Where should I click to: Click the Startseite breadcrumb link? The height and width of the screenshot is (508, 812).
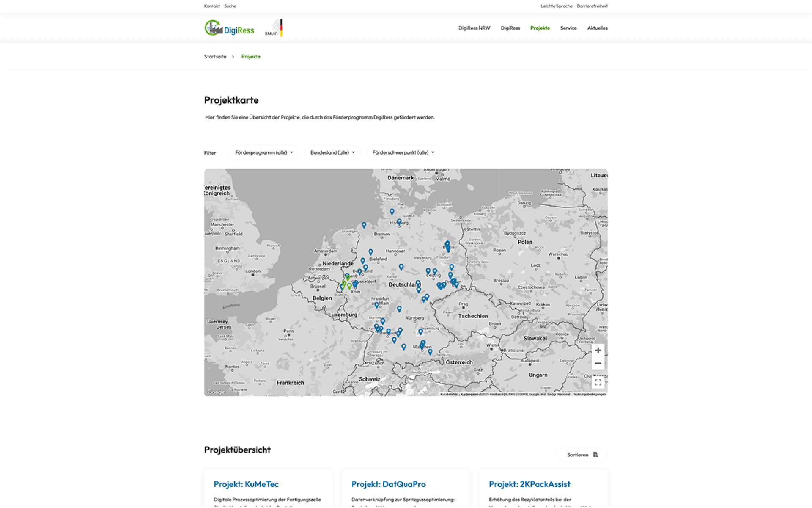(x=215, y=57)
